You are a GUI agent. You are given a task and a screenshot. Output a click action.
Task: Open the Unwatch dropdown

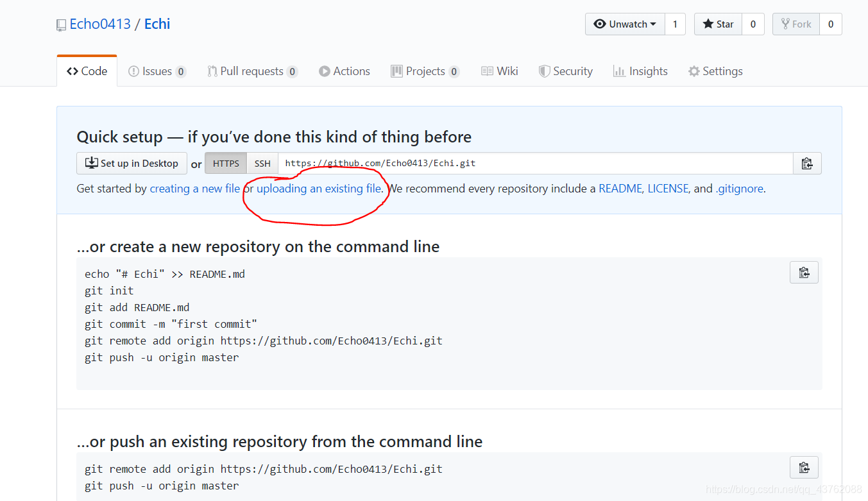[625, 24]
